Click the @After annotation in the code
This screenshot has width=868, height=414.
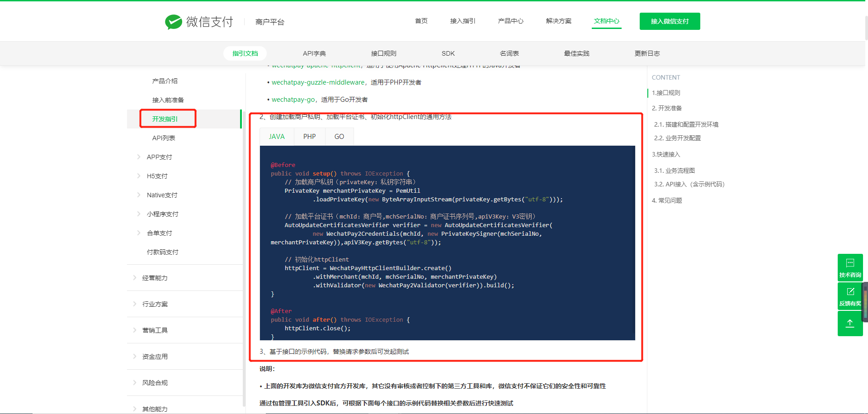pyautogui.click(x=281, y=311)
